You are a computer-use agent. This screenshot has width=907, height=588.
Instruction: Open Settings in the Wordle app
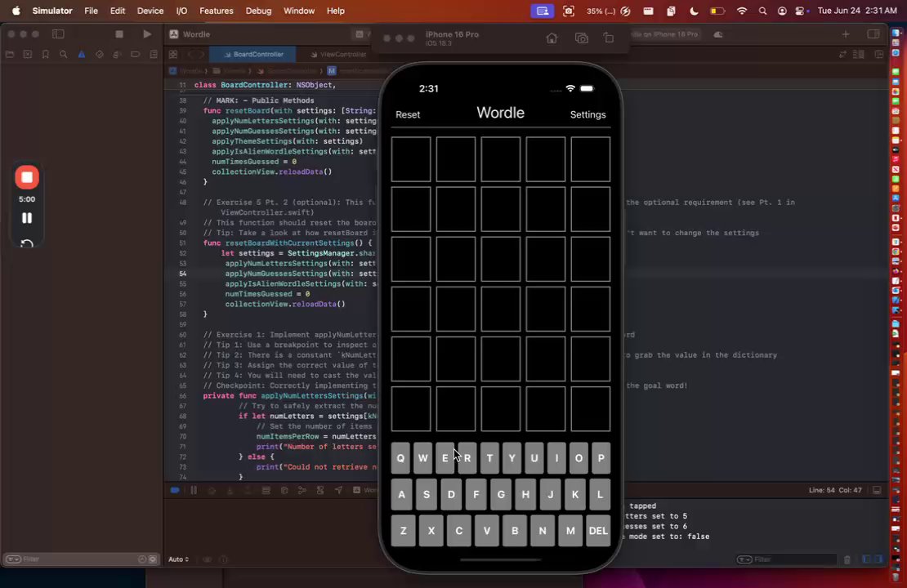(588, 114)
